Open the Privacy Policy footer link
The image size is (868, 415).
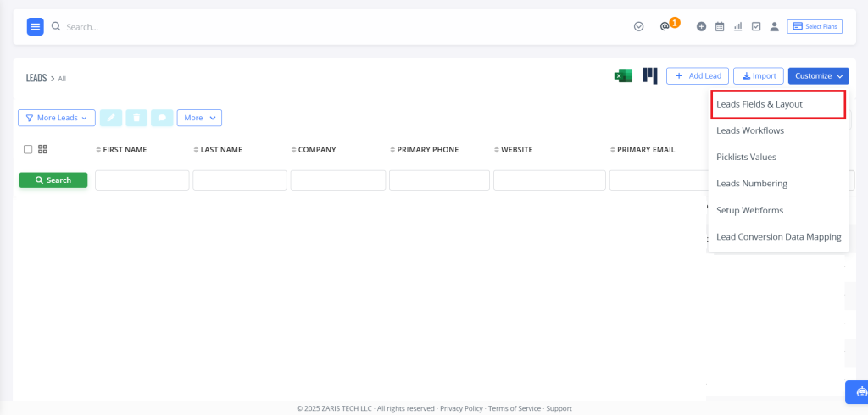pos(461,408)
